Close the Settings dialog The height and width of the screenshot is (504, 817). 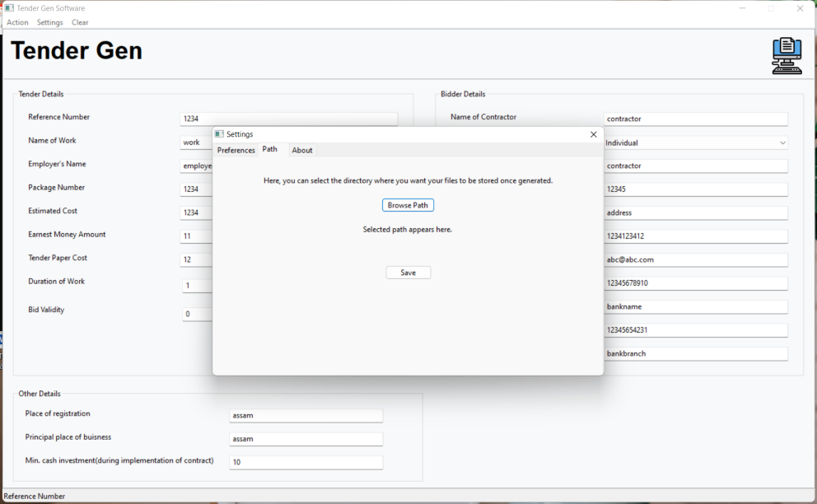click(593, 134)
